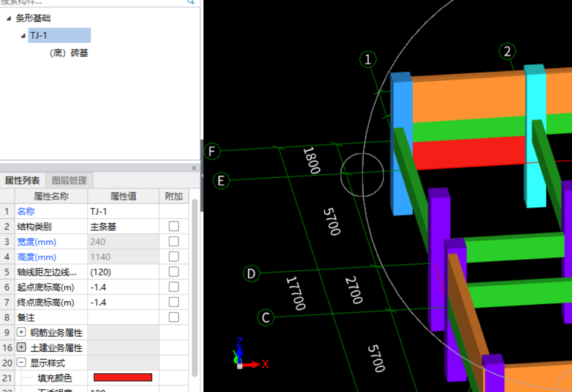Click axis bubble 1 in viewport
572x392 pixels.
[x=368, y=59]
